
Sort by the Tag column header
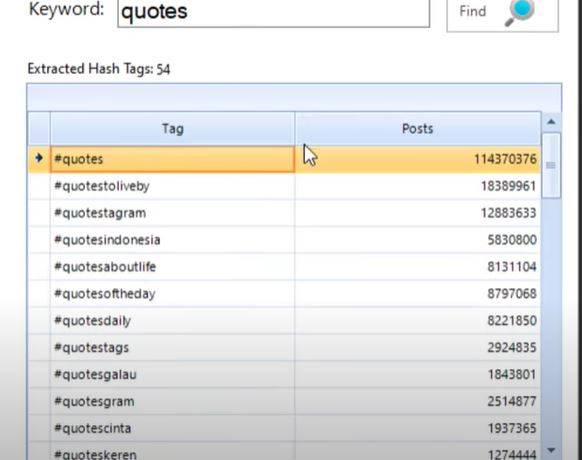[x=173, y=129]
